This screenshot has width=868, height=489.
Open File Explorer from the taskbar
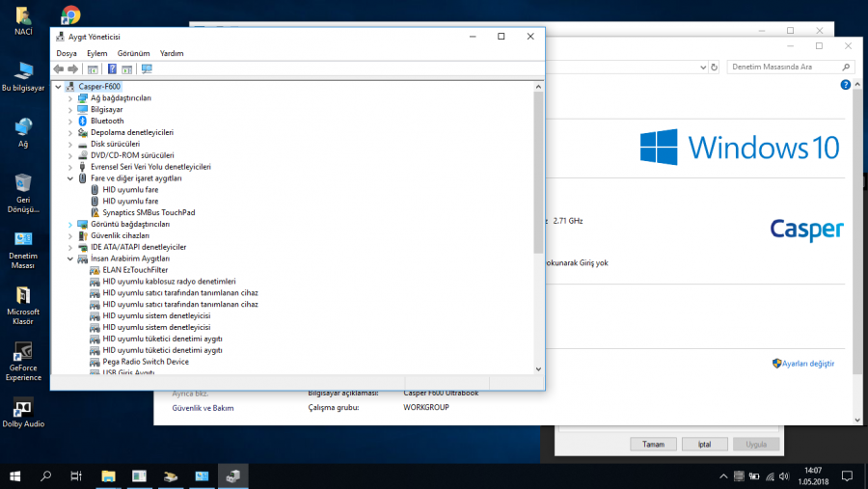[x=108, y=476]
